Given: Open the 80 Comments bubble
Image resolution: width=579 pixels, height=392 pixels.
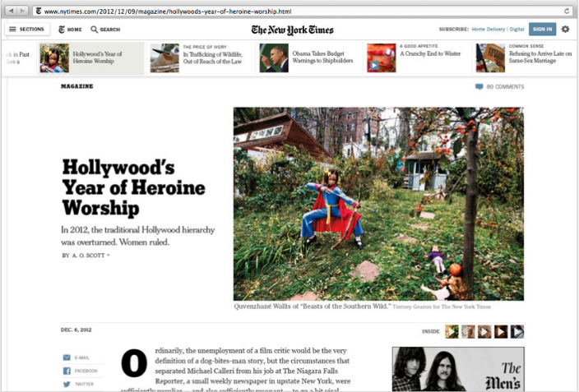Looking at the screenshot, I should [479, 87].
